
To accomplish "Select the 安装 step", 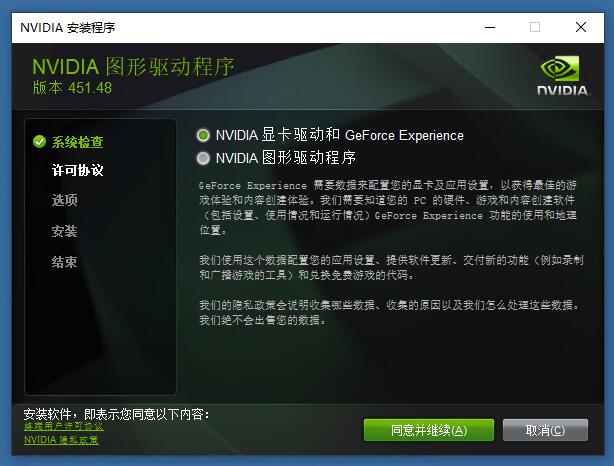I will (65, 231).
